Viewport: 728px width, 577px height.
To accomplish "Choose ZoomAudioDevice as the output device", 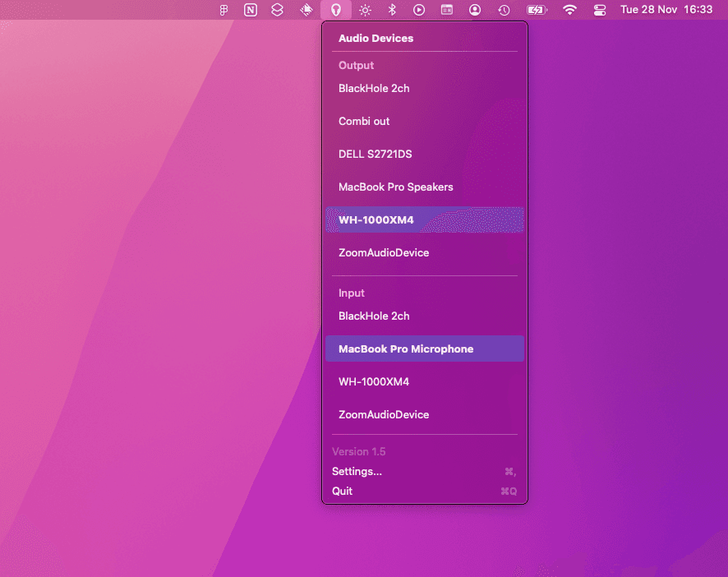I will tap(425, 252).
